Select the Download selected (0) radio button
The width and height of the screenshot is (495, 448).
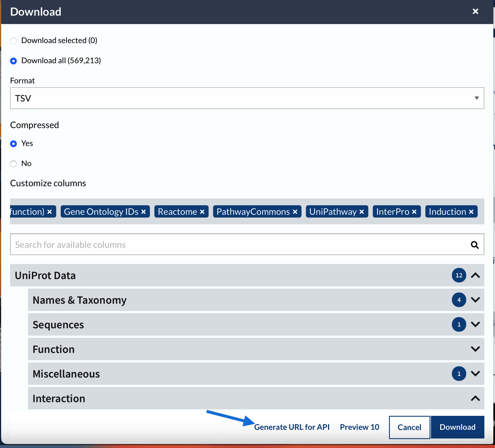(x=13, y=41)
